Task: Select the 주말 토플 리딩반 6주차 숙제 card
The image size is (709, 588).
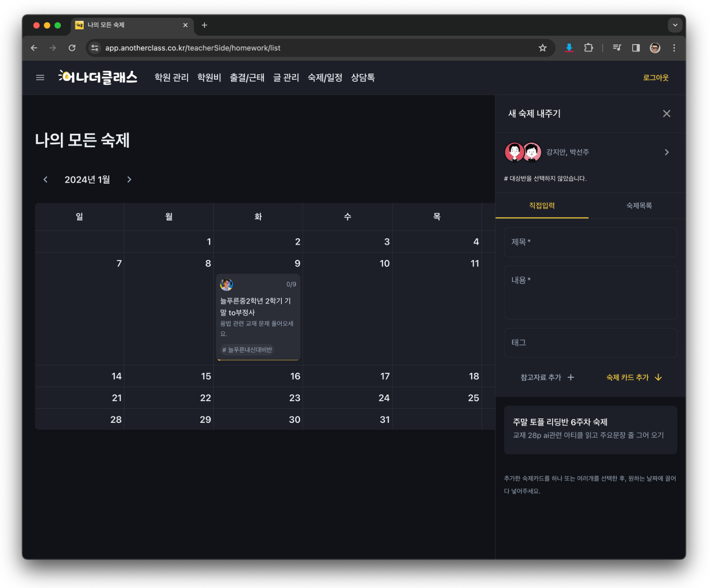Action: 590,430
